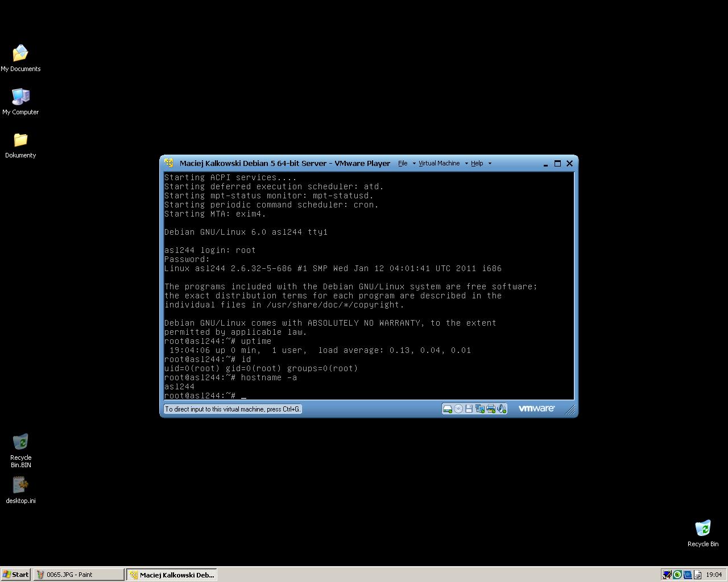Click the sound card device icon
Image resolution: width=728 pixels, height=582 pixels.
click(x=501, y=409)
